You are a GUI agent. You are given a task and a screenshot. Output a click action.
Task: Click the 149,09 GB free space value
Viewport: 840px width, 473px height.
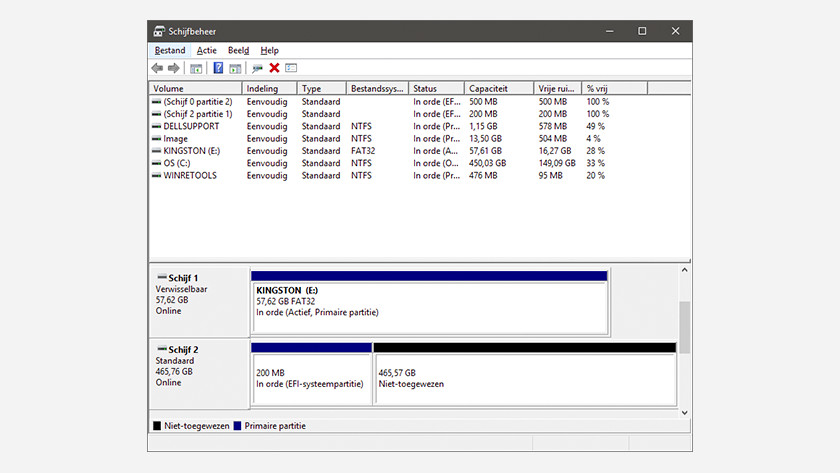tap(557, 163)
